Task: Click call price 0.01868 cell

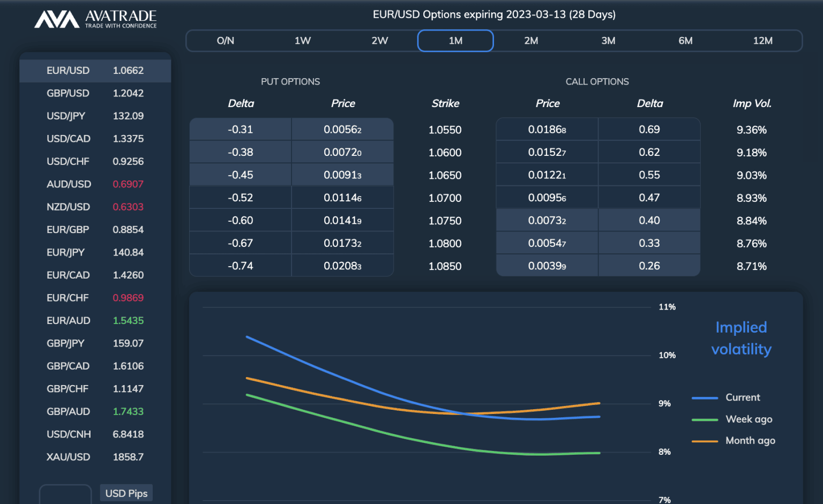Action: click(547, 130)
